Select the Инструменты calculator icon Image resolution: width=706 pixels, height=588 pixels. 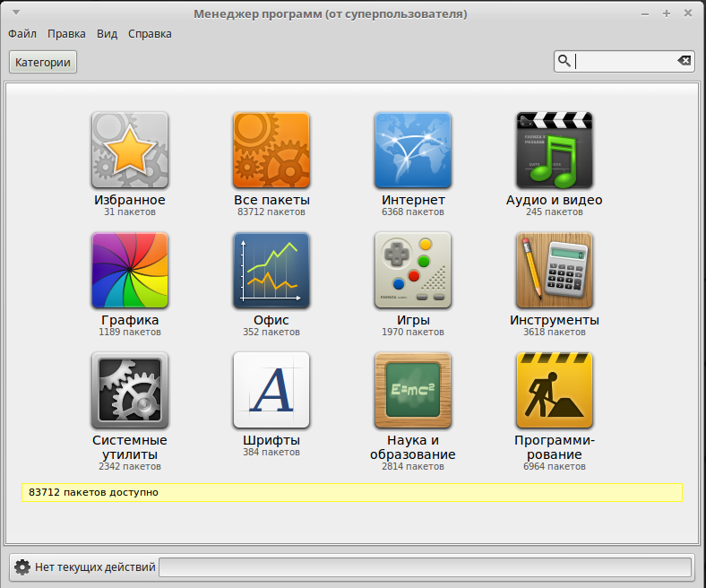point(554,270)
